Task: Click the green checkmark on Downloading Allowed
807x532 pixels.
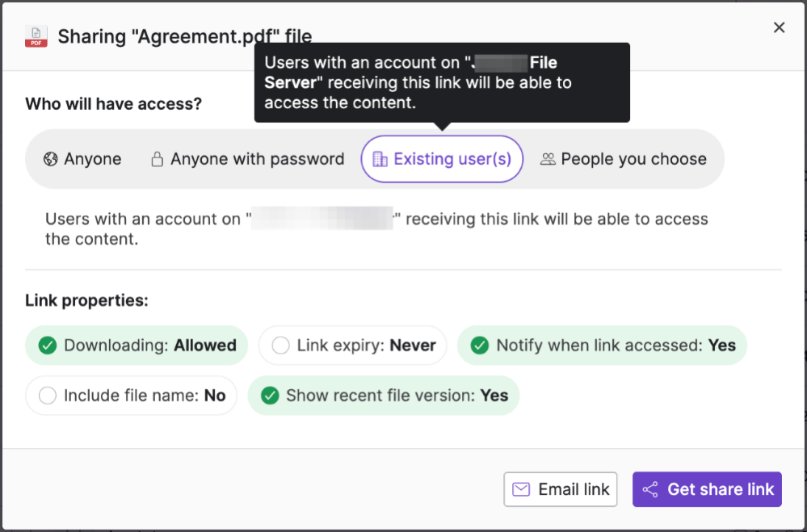Action: (x=48, y=345)
